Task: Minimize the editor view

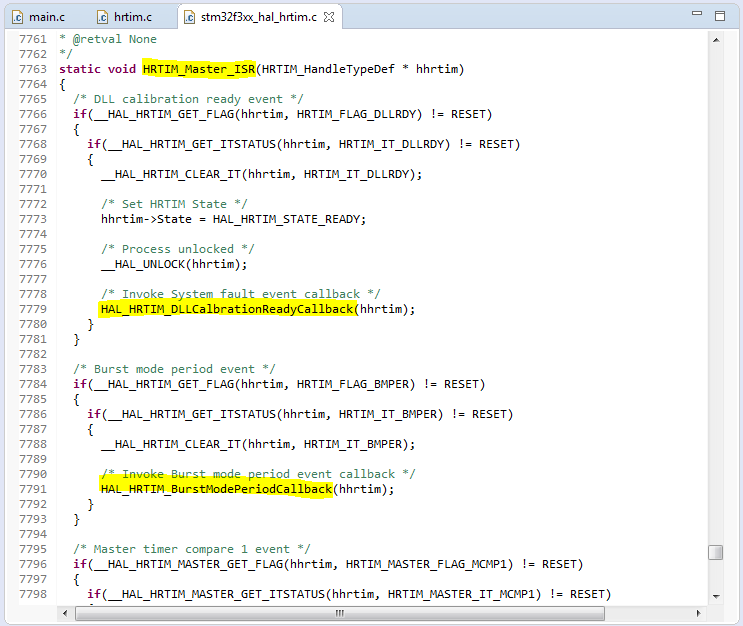Action: (x=697, y=14)
